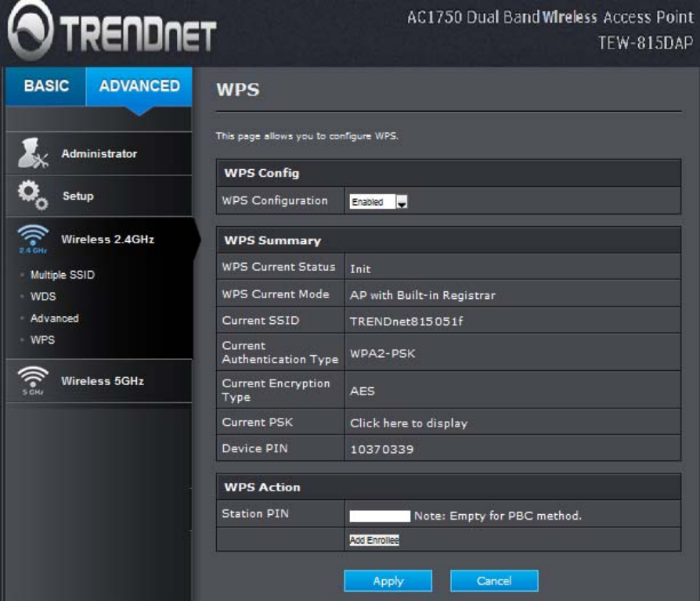This screenshot has width=700, height=601.
Task: Click the WPS Config section header
Action: 449,173
